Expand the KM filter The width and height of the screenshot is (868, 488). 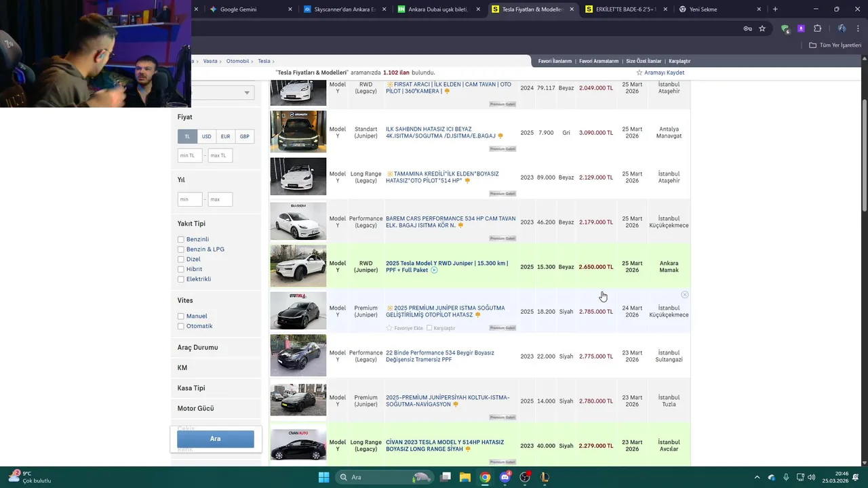182,367
